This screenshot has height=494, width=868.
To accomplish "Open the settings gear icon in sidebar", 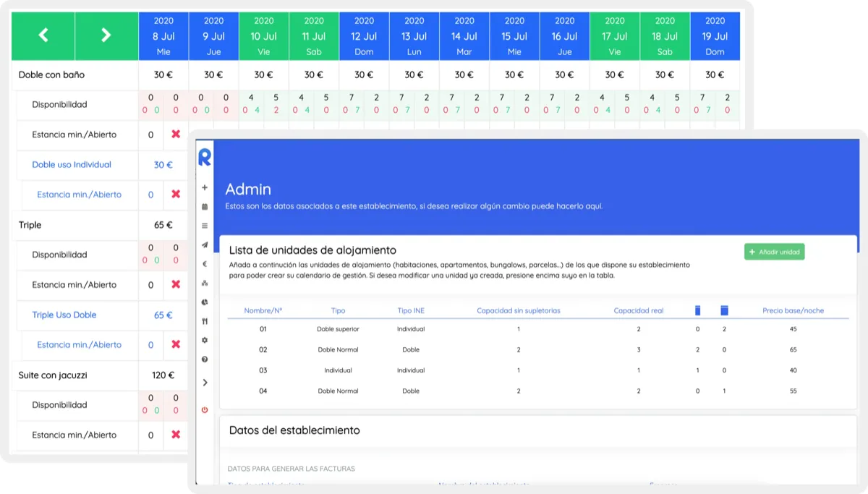I will (205, 340).
